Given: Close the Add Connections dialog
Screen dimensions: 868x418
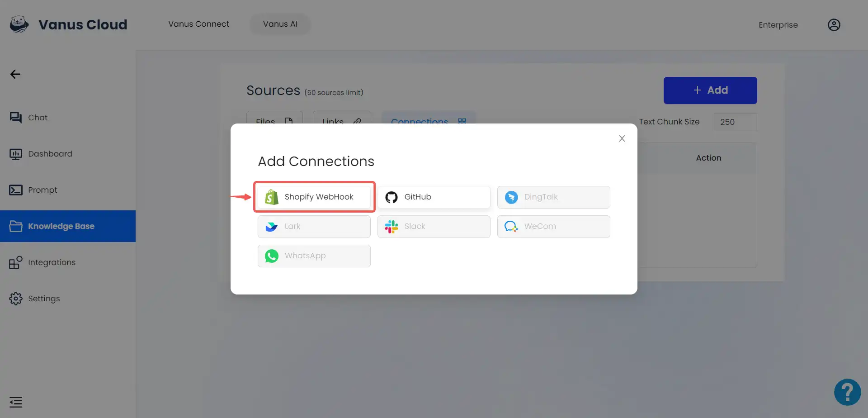Looking at the screenshot, I should (622, 138).
